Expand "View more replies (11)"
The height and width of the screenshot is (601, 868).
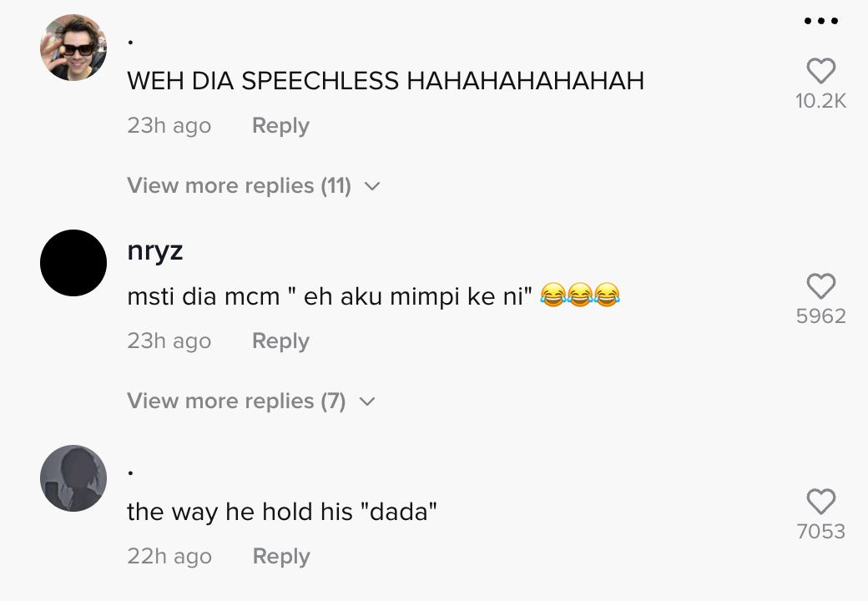click(239, 185)
